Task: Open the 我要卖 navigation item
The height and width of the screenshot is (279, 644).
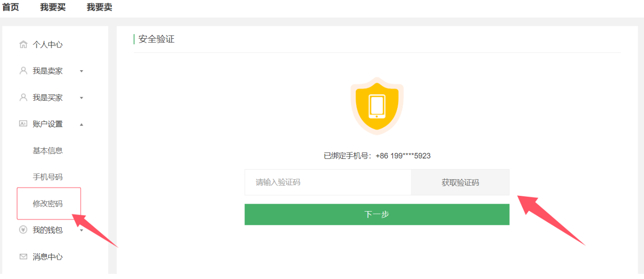Action: point(99,7)
